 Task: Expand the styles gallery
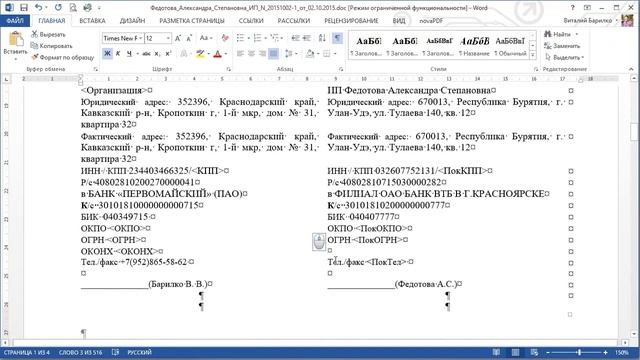click(x=533, y=55)
